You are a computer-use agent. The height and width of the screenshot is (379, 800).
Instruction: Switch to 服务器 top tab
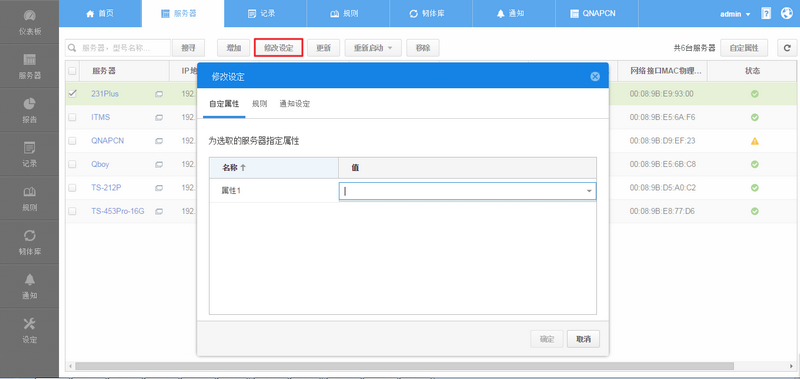(x=183, y=14)
